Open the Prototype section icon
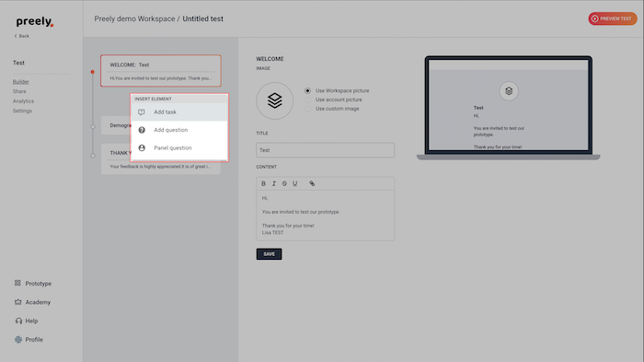 pyautogui.click(x=17, y=283)
